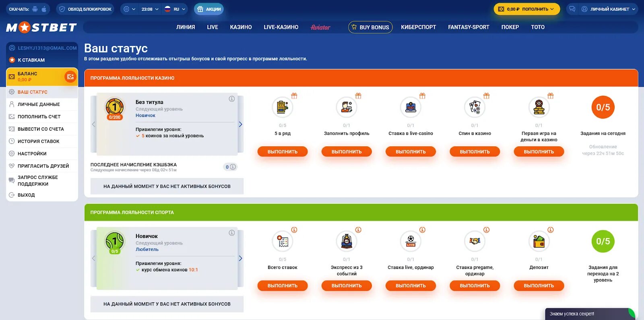The image size is (644, 320).
Task: Expand the Пополнить balance dropdown
Action: (527, 9)
